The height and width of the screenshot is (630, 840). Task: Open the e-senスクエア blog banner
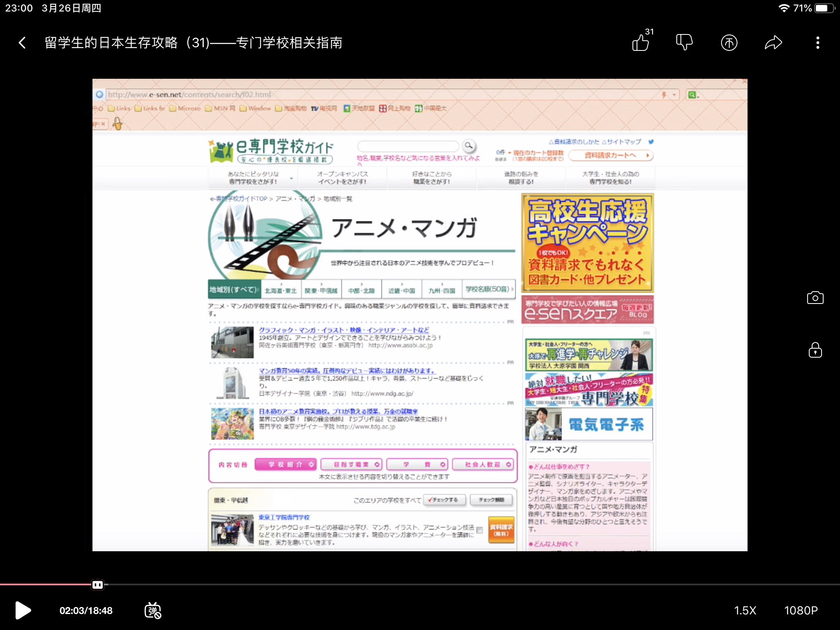point(587,310)
